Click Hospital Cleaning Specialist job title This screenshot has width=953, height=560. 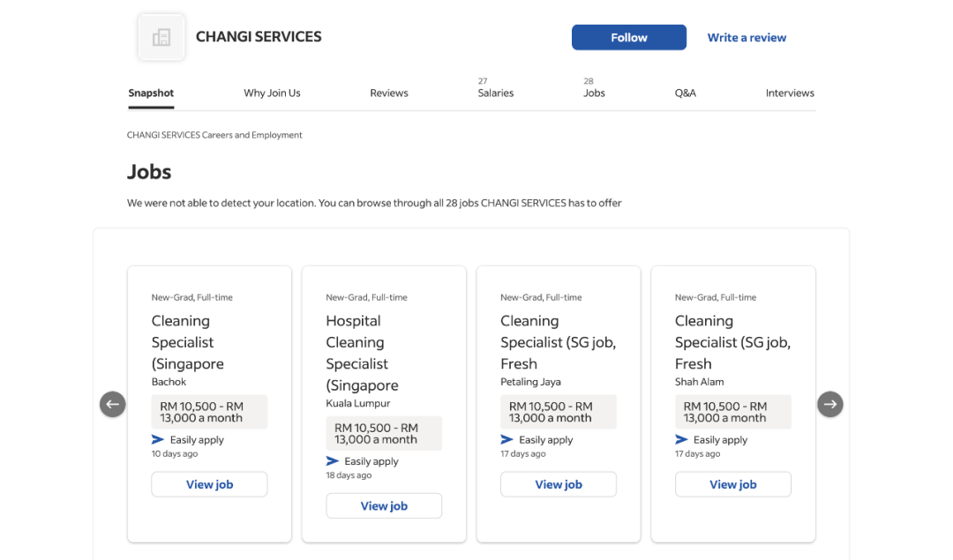click(x=363, y=353)
